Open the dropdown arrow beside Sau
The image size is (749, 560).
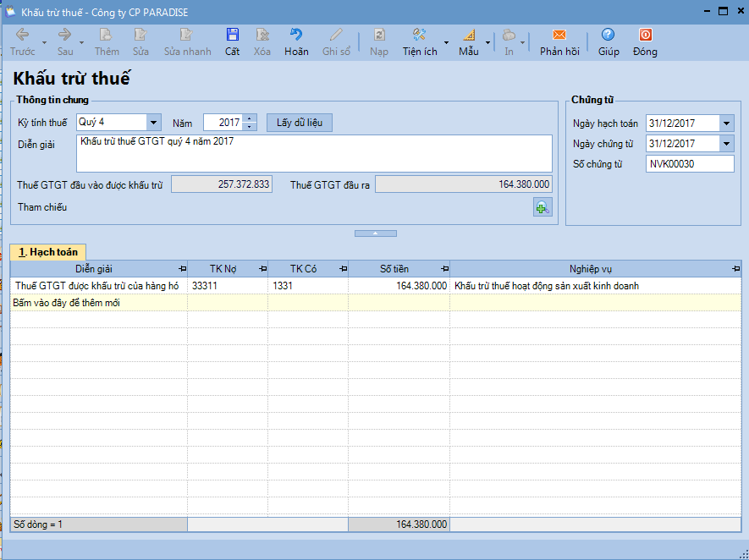click(82, 42)
